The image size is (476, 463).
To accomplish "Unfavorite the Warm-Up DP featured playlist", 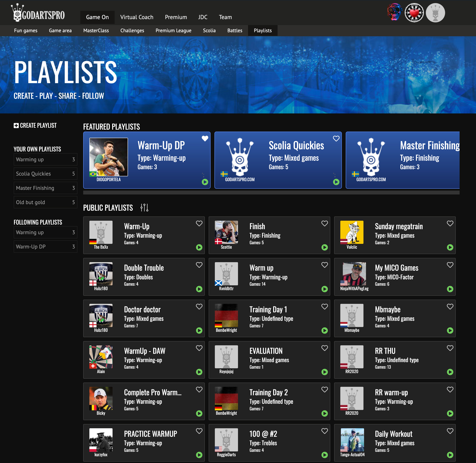I will click(205, 138).
